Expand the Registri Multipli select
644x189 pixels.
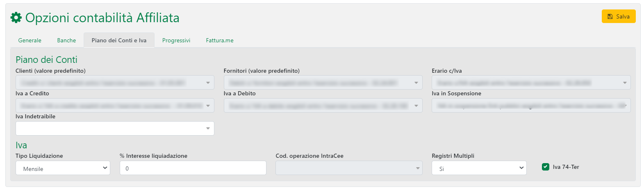coord(479,168)
